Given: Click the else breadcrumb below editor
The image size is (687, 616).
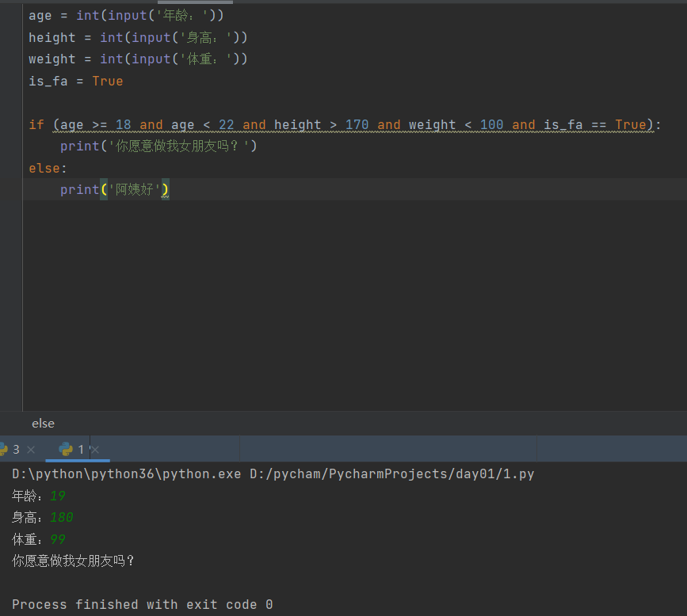Looking at the screenshot, I should [43, 424].
